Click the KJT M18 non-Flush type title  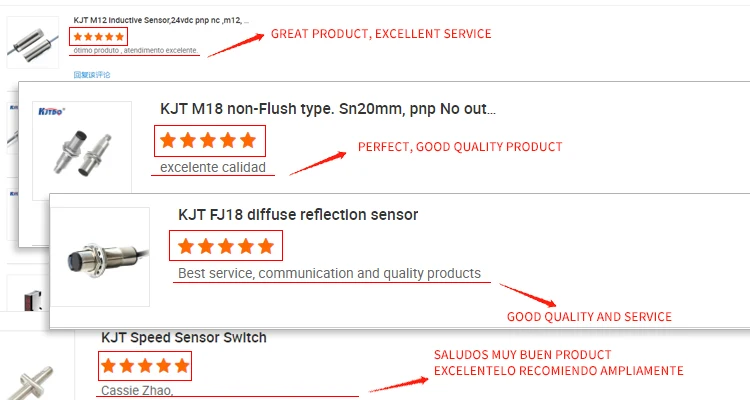(x=328, y=109)
